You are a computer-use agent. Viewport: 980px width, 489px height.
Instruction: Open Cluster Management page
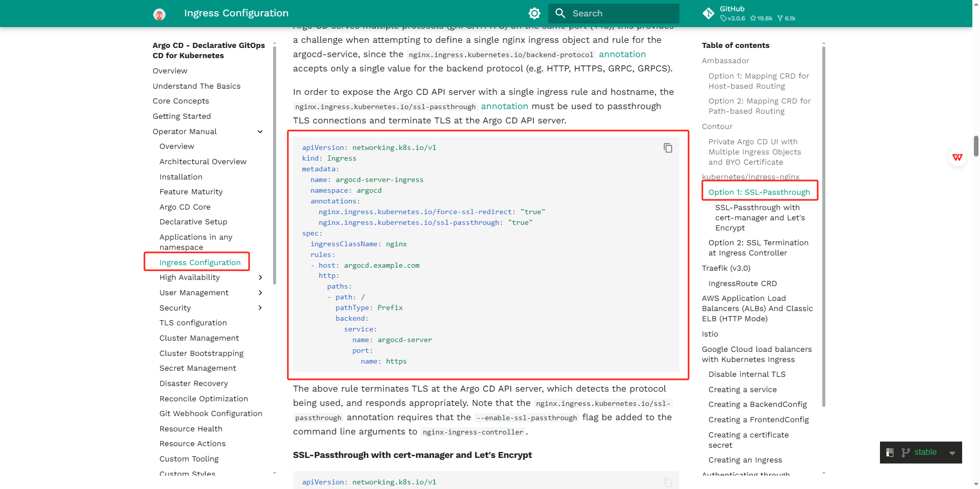[199, 338]
